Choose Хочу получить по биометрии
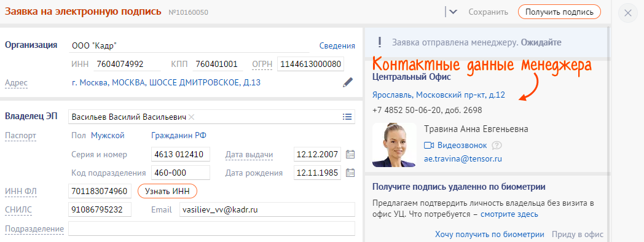This screenshot has width=644, height=242. 490,234
